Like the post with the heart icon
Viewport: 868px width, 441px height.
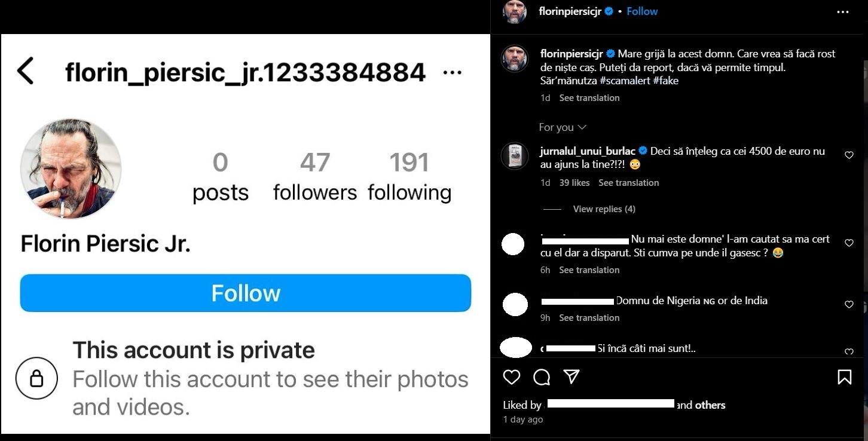coord(511,377)
